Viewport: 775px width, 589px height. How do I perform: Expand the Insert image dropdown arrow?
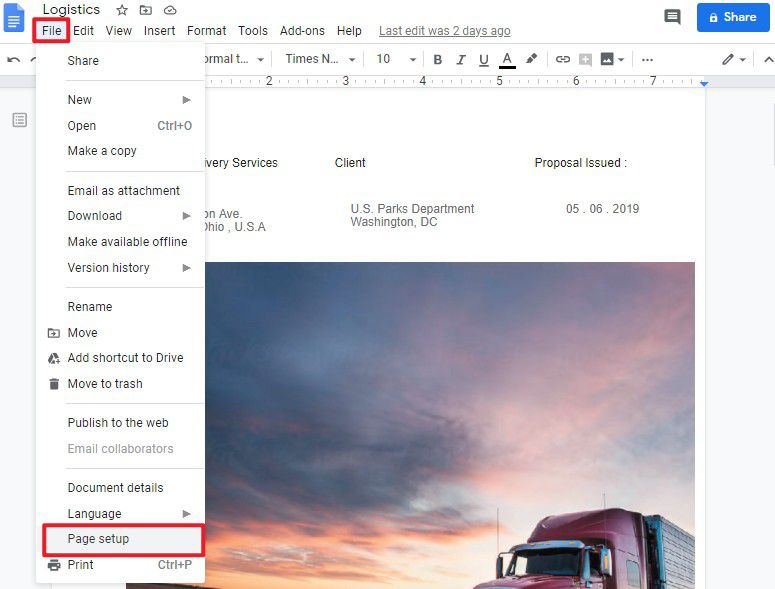[x=621, y=60]
